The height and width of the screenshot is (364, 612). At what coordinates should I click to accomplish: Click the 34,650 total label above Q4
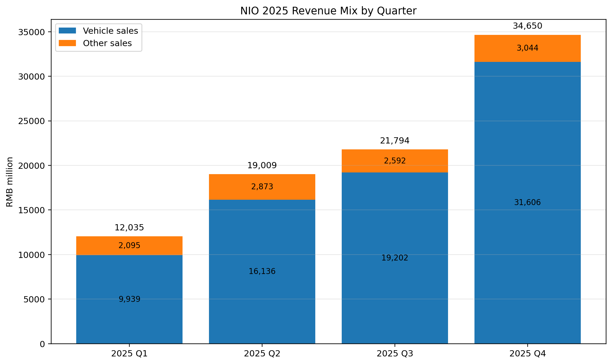pos(527,26)
